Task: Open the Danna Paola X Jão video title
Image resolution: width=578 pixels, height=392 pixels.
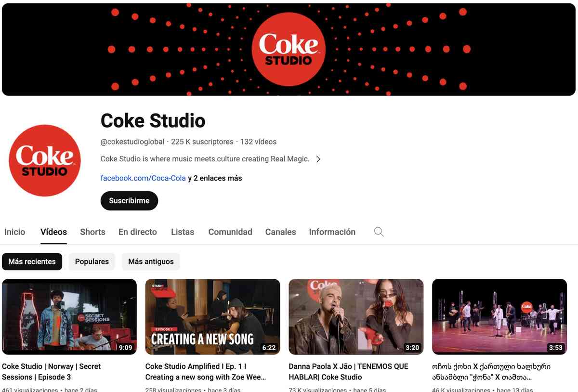Action: click(x=348, y=371)
